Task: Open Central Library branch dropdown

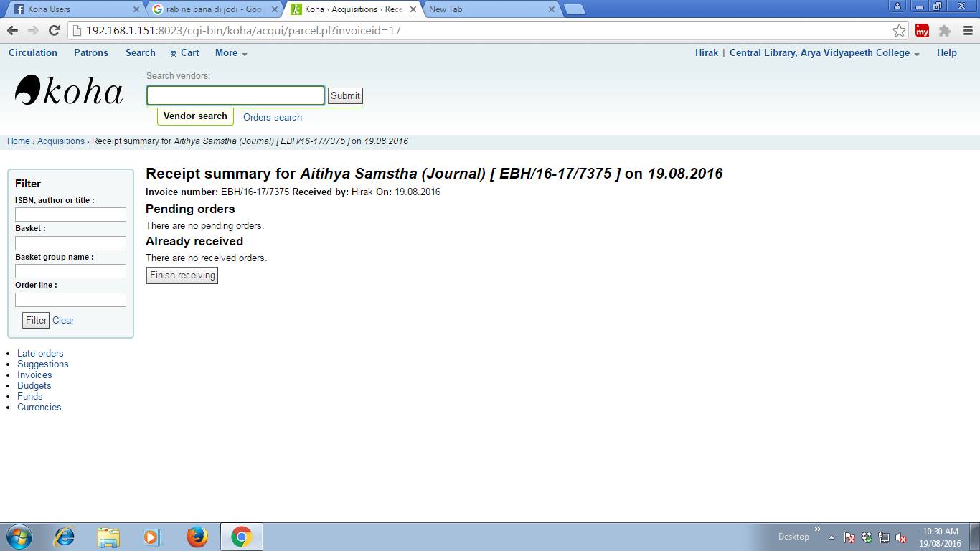Action: 824,52
